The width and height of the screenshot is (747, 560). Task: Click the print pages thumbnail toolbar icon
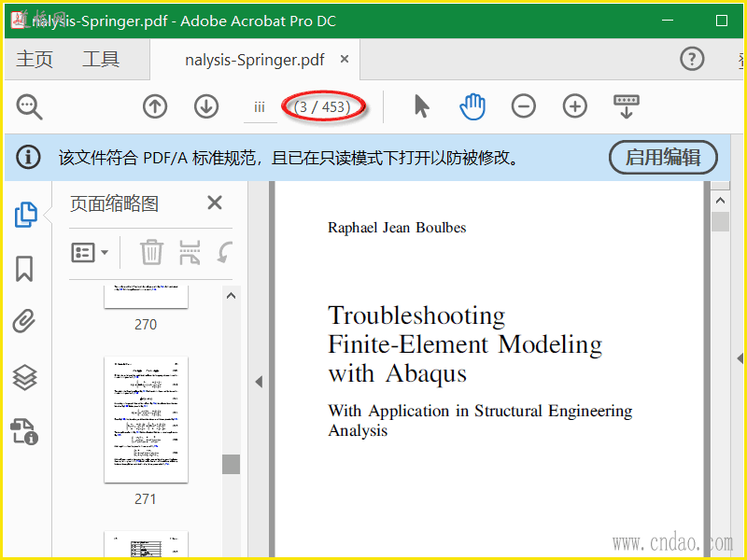pyautogui.click(x=190, y=252)
